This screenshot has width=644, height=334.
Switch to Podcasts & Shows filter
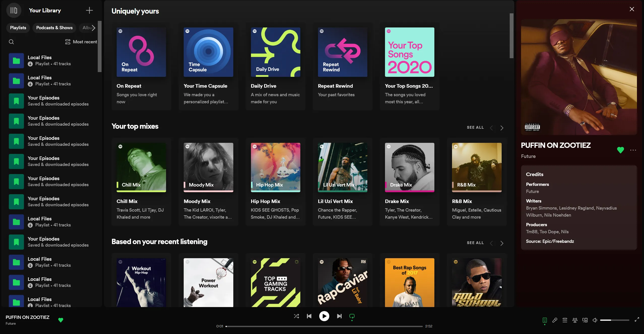click(x=54, y=28)
